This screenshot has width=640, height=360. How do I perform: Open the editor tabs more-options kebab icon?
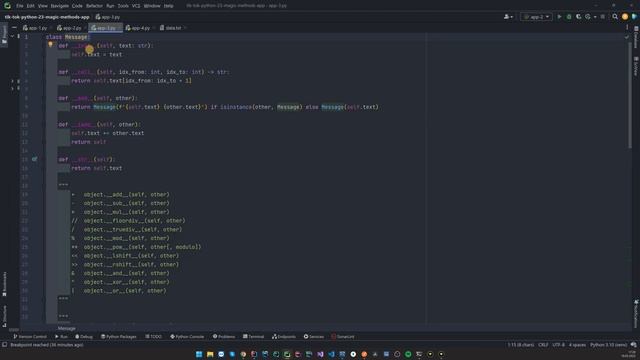coord(627,27)
